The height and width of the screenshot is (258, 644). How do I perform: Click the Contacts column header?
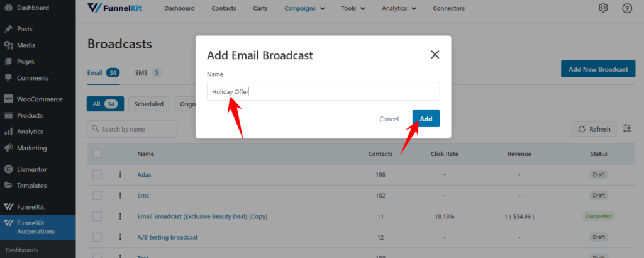380,154
